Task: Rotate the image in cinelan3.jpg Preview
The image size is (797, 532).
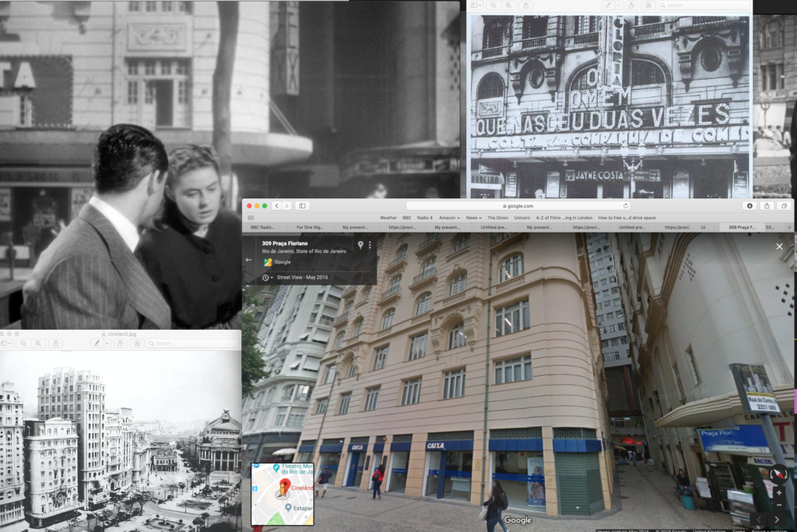Action: pyautogui.click(x=120, y=344)
